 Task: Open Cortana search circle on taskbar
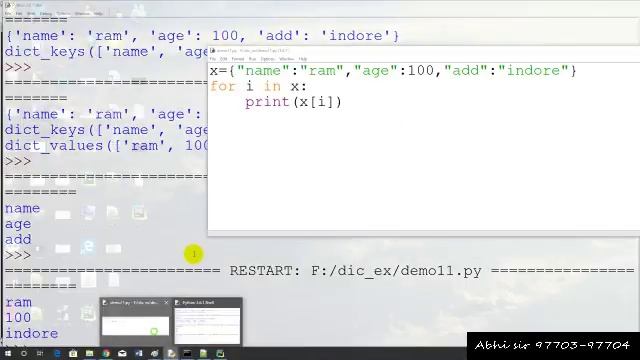(24, 353)
